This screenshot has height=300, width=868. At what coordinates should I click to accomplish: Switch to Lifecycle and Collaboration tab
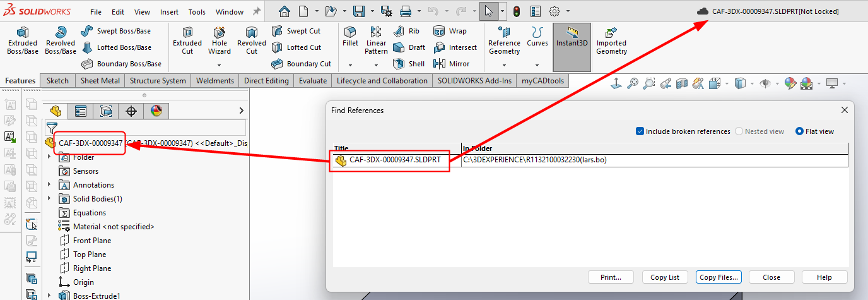[x=382, y=81]
